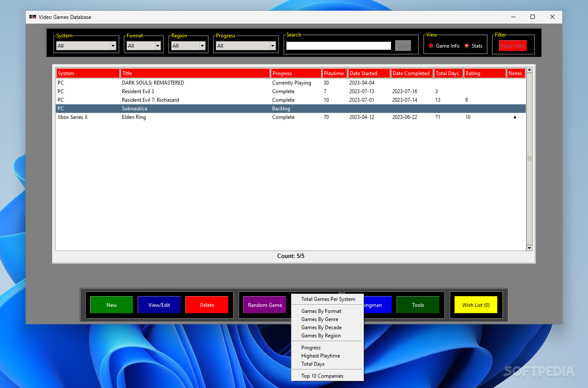Image resolution: width=588 pixels, height=388 pixels.
Task: Click the Count: 5/5 status label
Action: (x=291, y=256)
